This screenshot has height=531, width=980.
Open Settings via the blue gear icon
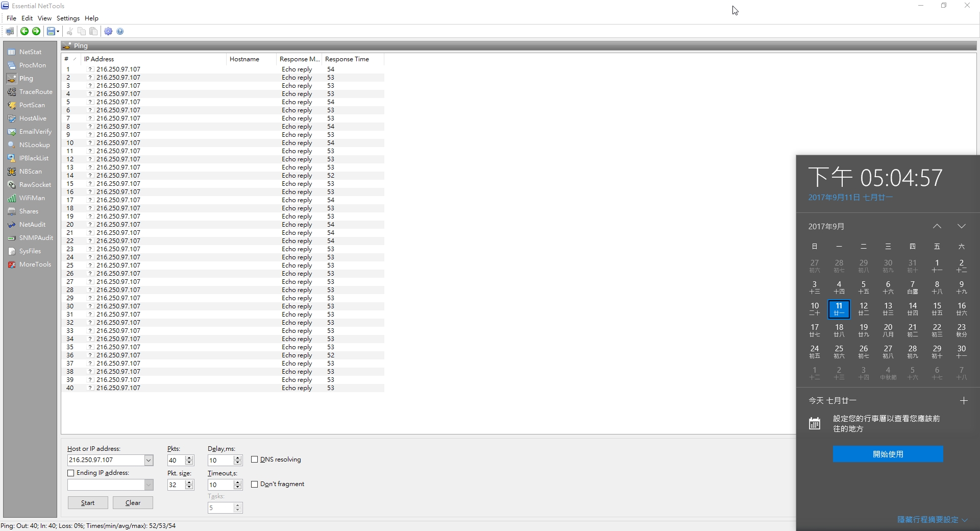coord(108,32)
